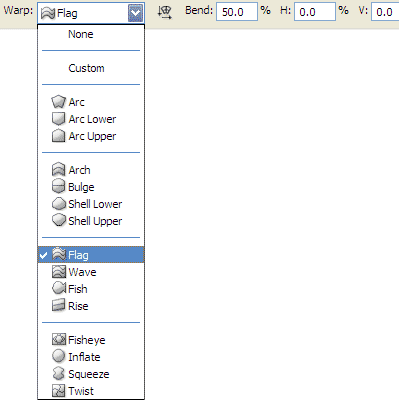Viewport: 399px width, 400px height.
Task: Select the Bulge shape icon
Action: (x=58, y=187)
